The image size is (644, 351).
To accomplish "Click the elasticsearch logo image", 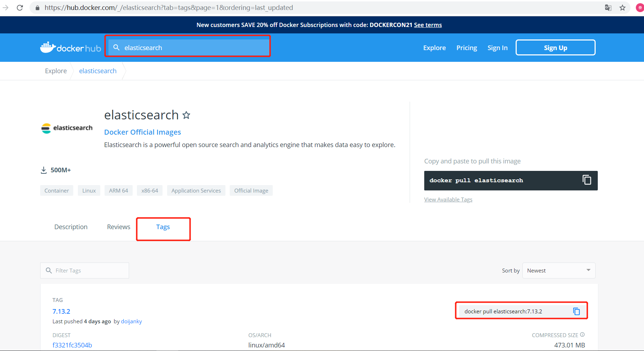I will pos(67,128).
